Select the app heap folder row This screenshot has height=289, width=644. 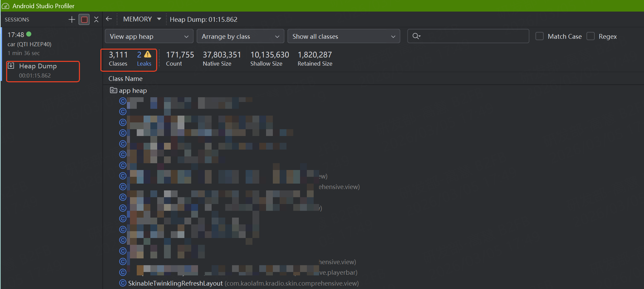click(x=373, y=90)
